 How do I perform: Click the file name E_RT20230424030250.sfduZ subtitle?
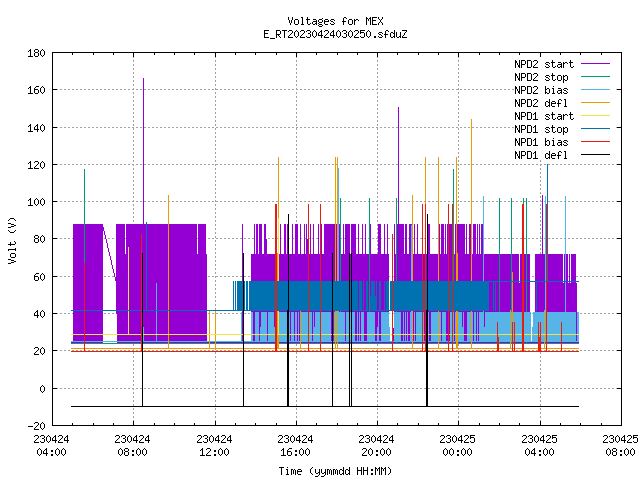click(x=336, y=34)
